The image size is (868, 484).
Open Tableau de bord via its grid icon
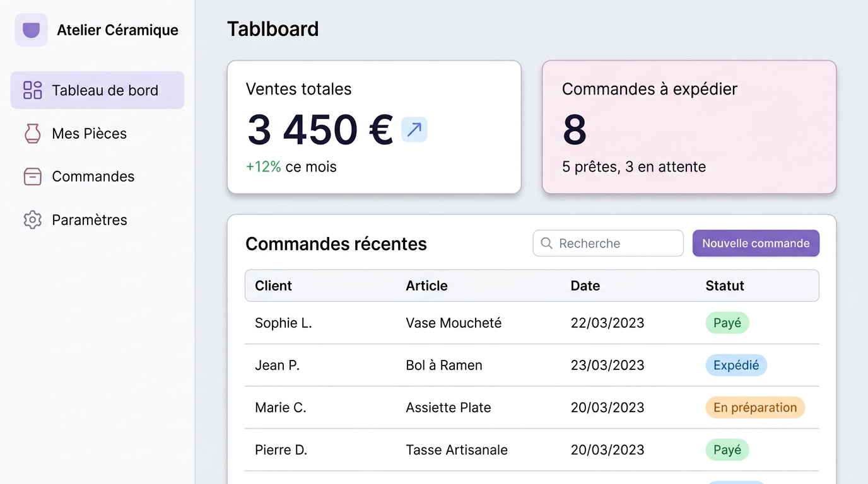click(x=32, y=90)
